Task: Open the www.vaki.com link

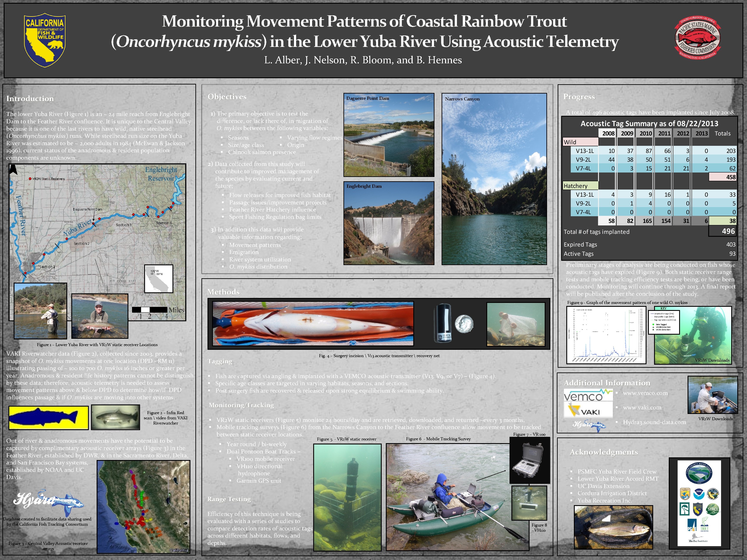Action: [x=642, y=407]
